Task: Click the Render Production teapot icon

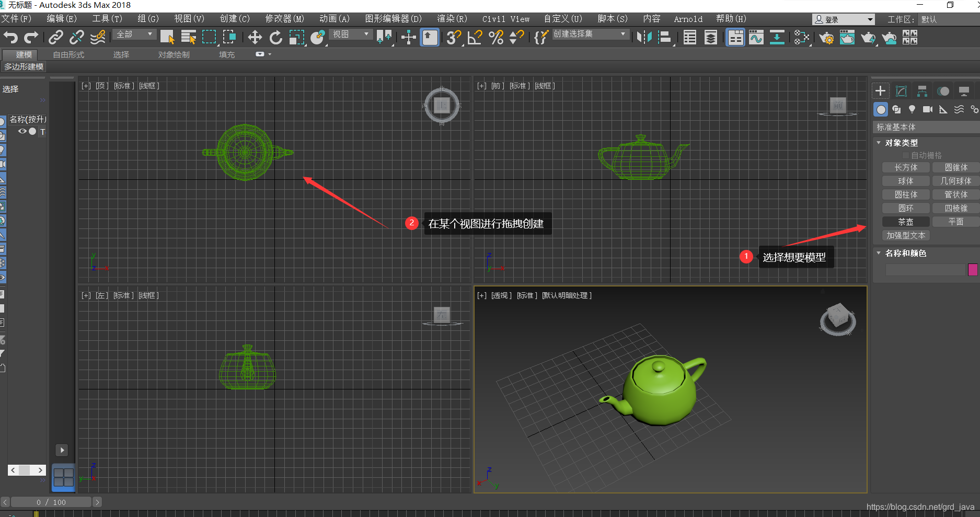Action: click(x=868, y=38)
